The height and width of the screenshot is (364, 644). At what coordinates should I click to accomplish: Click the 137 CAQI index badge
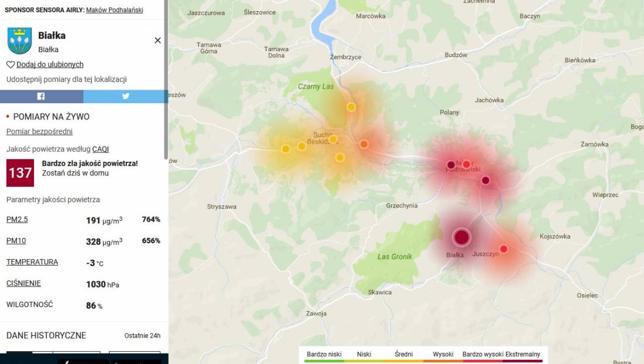20,173
